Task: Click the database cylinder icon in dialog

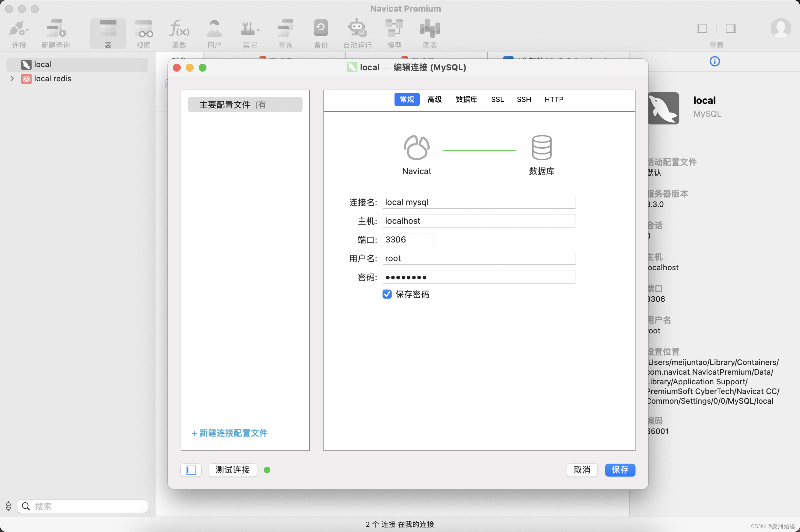Action: [x=542, y=148]
